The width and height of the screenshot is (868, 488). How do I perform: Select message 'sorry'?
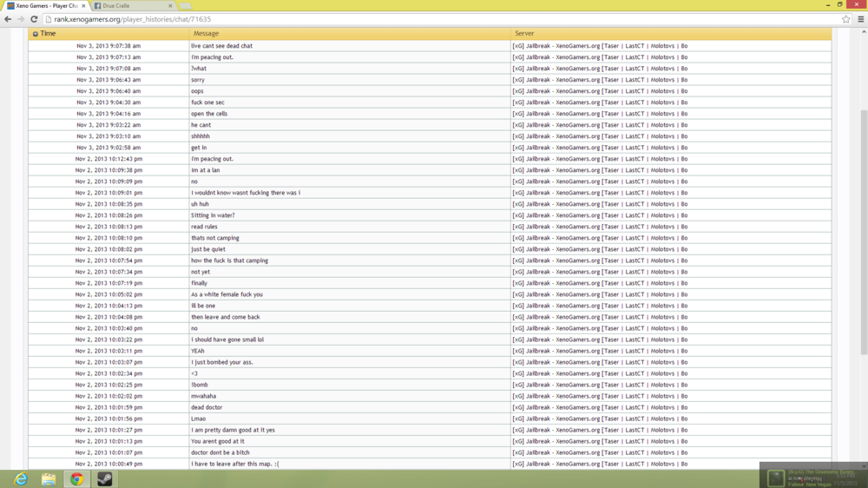coord(198,80)
